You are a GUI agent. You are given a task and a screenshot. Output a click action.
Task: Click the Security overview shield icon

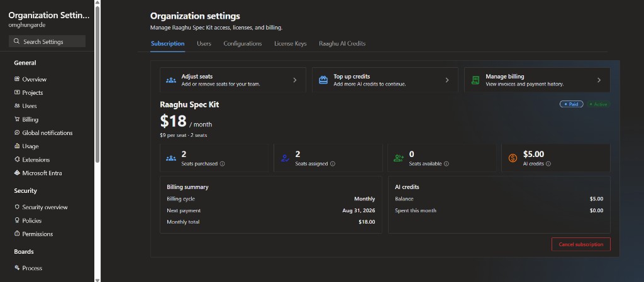click(17, 207)
